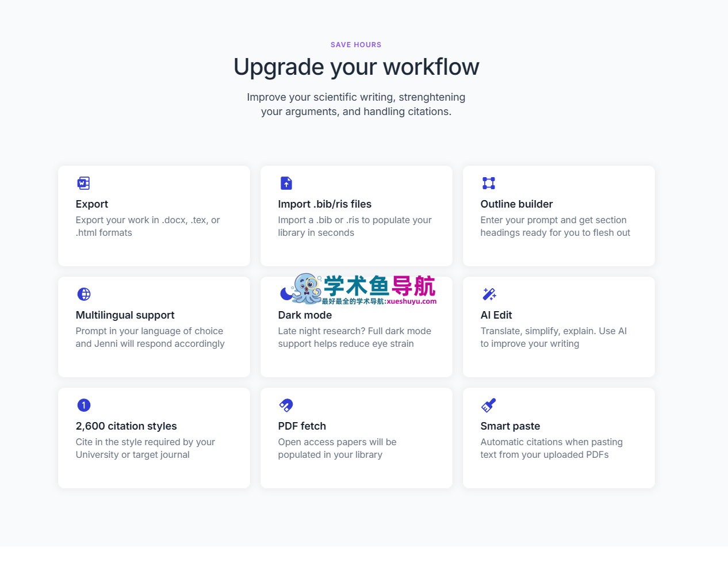Click the AI Edit magic wand icon
This screenshot has height=578, width=728.
pos(489,294)
